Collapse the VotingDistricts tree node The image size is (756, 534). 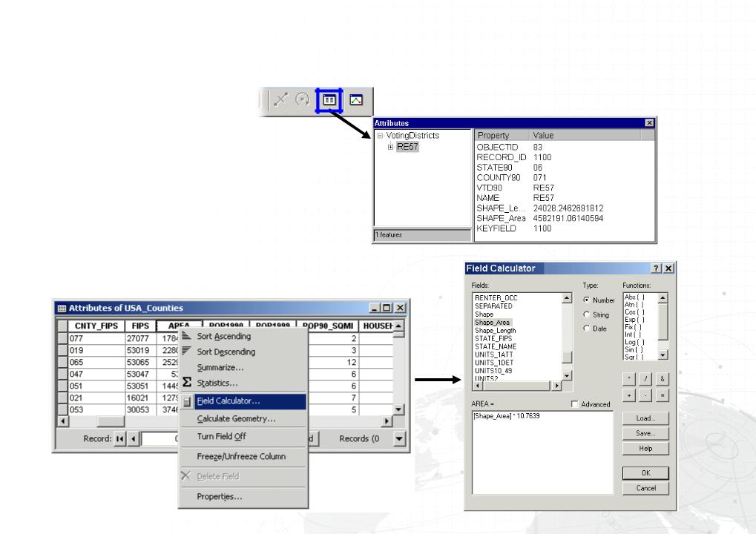tap(380, 136)
